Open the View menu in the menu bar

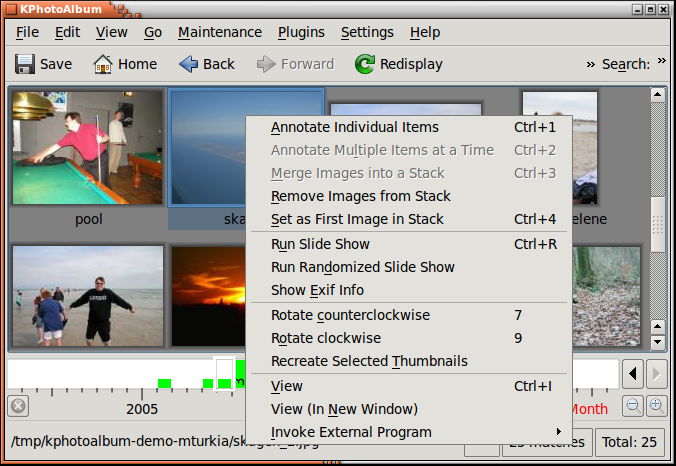(x=112, y=32)
